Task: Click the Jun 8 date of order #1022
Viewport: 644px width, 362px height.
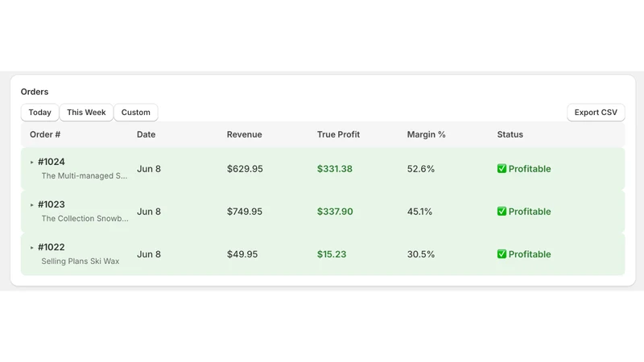Action: (x=149, y=254)
